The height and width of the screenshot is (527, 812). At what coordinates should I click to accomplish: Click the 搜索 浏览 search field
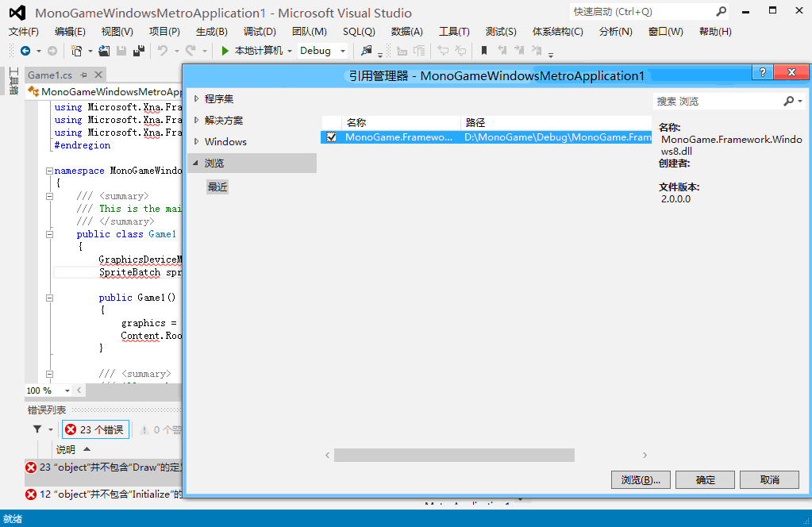[718, 101]
